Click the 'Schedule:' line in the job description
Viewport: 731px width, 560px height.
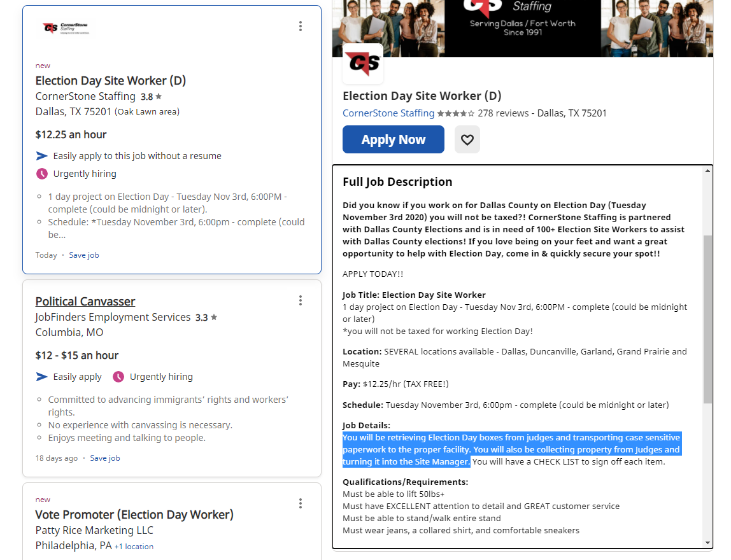click(x=506, y=405)
